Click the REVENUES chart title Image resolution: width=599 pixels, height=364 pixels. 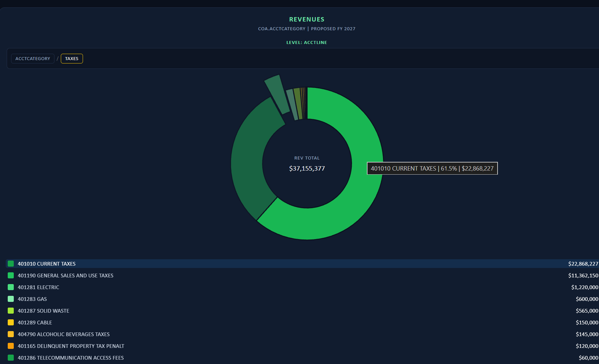(307, 19)
